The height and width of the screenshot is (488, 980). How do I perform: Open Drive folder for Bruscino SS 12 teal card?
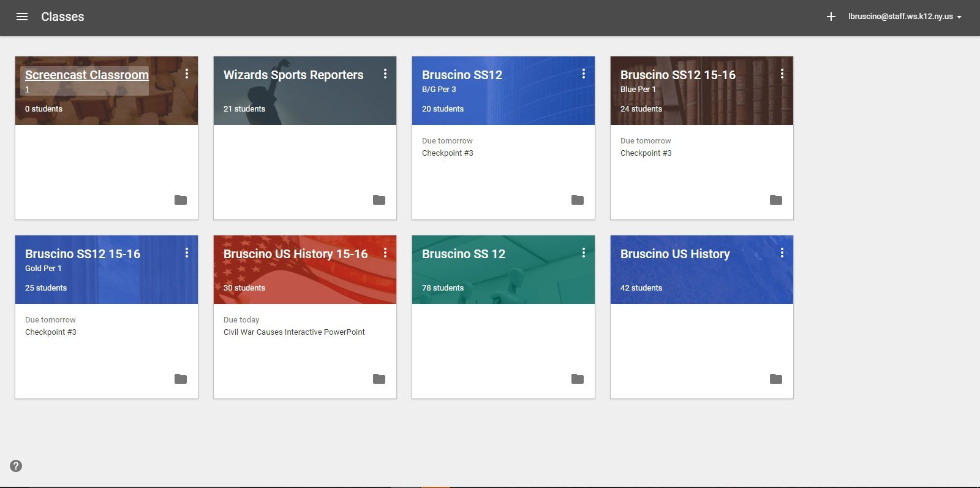tap(578, 379)
